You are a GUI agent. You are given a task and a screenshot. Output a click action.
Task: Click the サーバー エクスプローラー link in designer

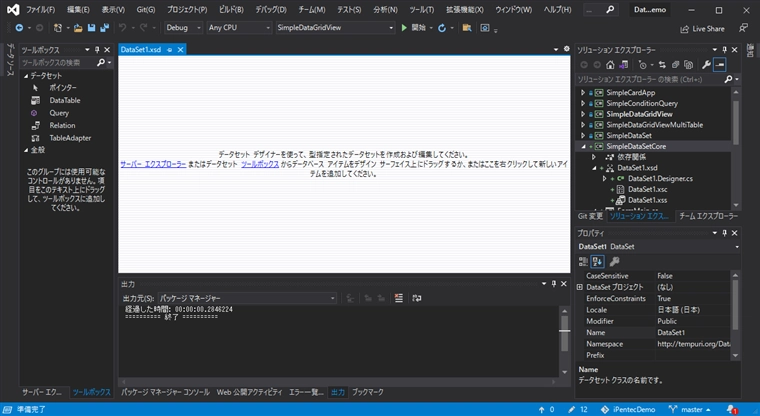pyautogui.click(x=153, y=164)
